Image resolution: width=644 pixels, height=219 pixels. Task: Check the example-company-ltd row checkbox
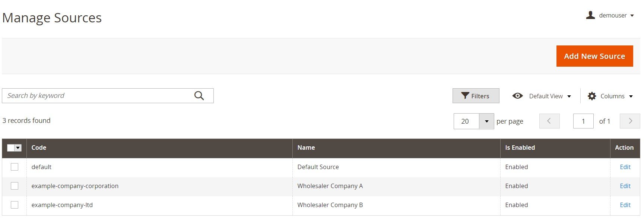[x=15, y=204]
